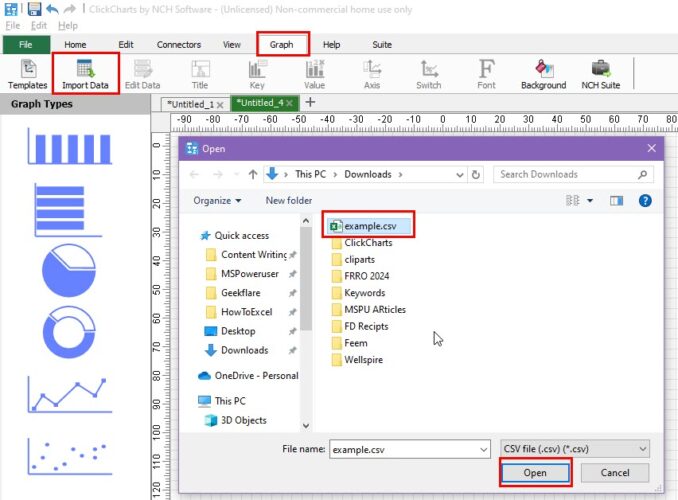Toggle the preview pane button
678x500 pixels.
pyautogui.click(x=616, y=200)
